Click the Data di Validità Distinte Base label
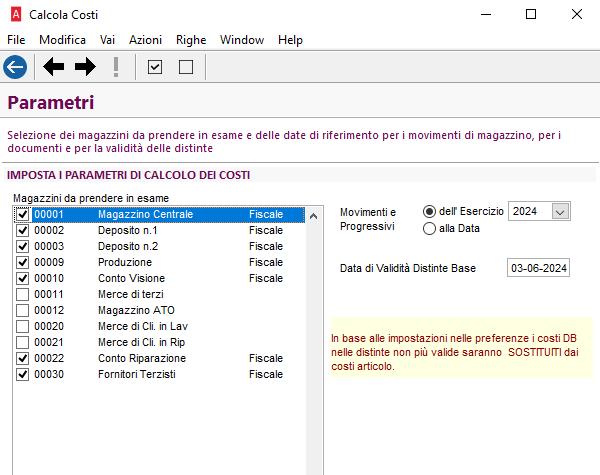The width and height of the screenshot is (600, 475). [408, 268]
